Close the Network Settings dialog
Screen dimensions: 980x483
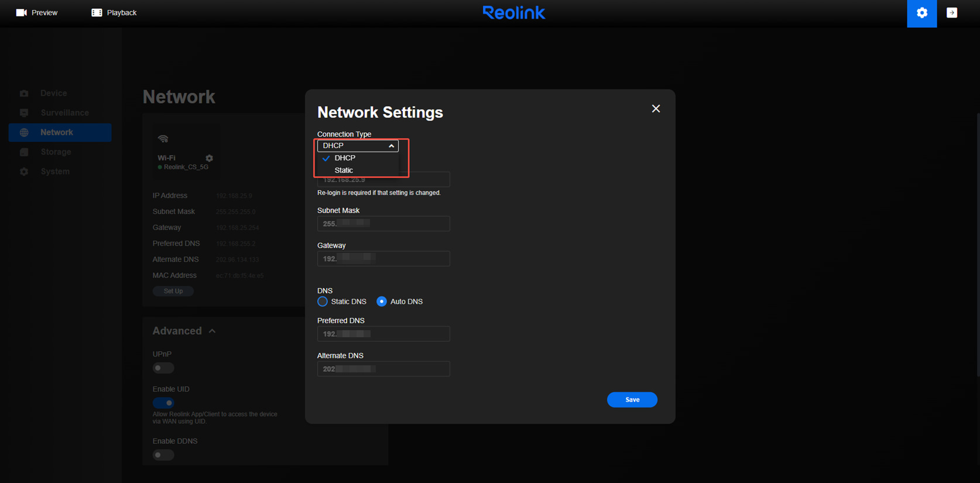coord(656,108)
